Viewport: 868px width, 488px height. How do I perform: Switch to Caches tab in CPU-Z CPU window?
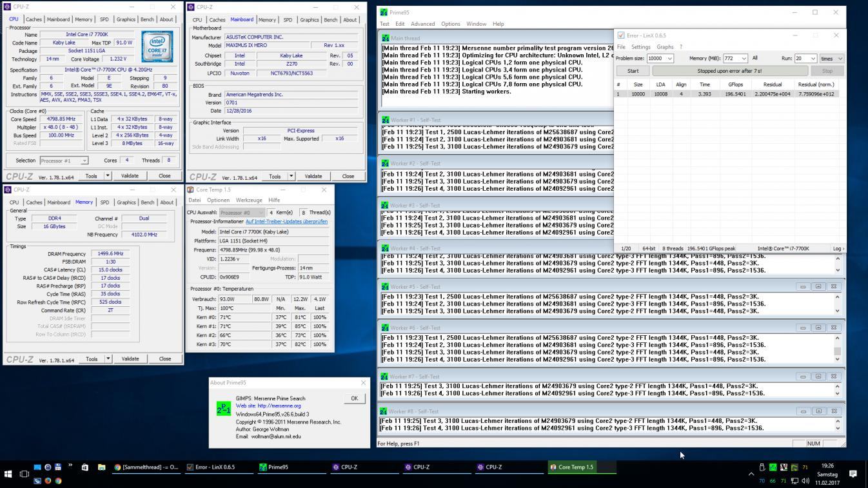pos(34,19)
